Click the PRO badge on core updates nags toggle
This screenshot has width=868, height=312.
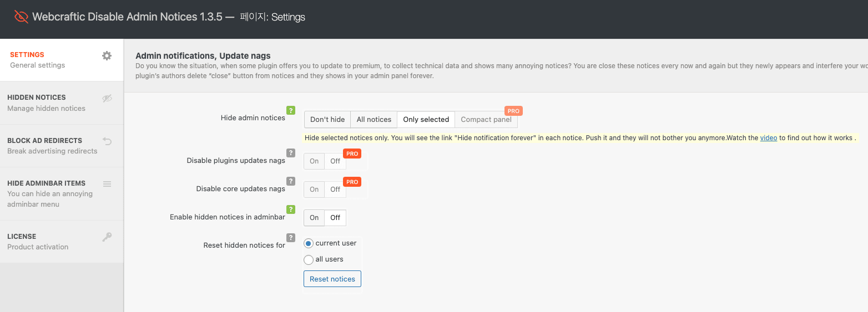[352, 182]
